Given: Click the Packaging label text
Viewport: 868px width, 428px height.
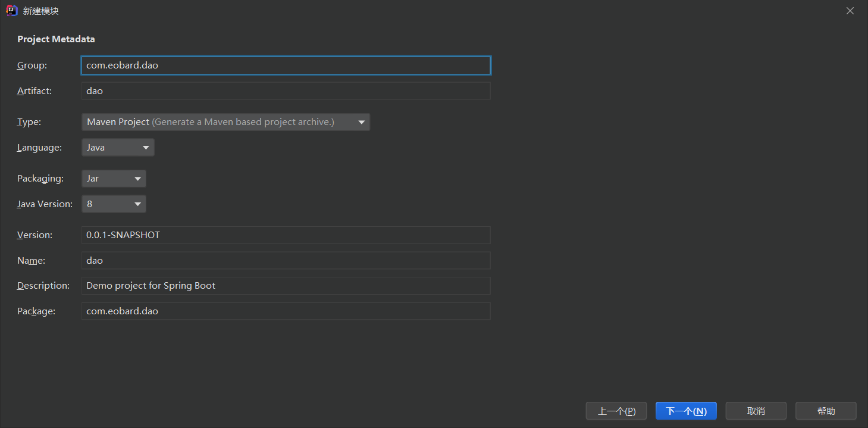Looking at the screenshot, I should pos(40,179).
